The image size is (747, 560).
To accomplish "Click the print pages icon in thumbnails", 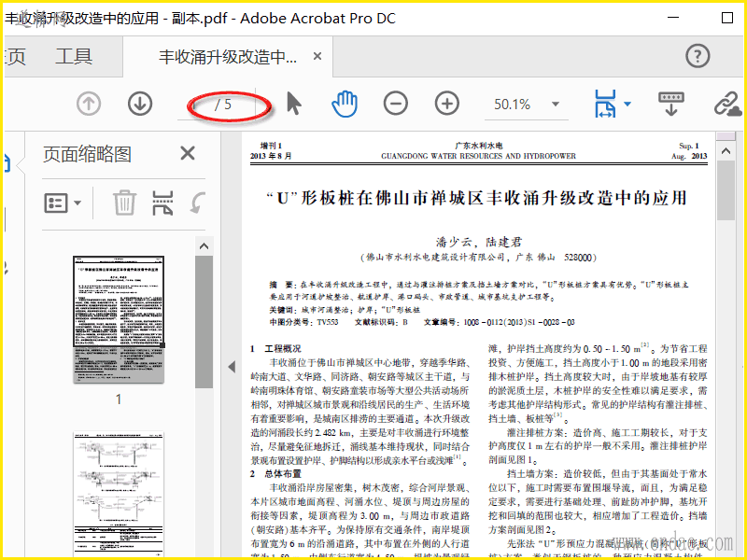I will click(x=162, y=203).
